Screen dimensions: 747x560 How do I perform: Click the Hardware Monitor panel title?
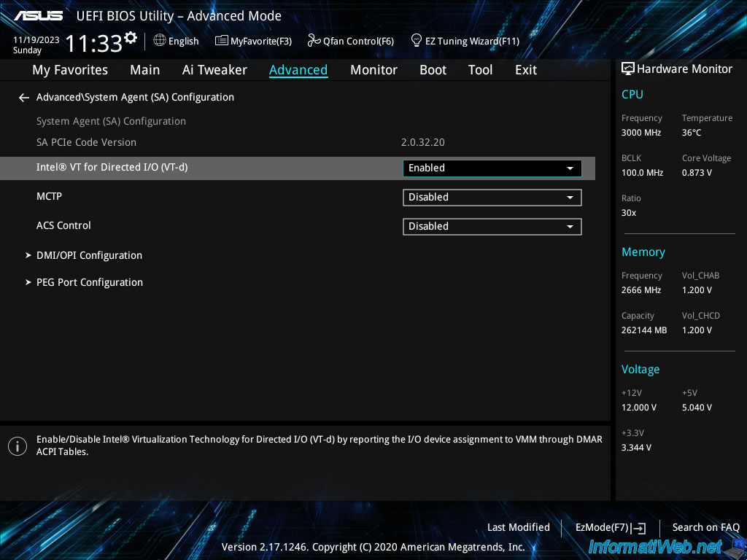[684, 69]
